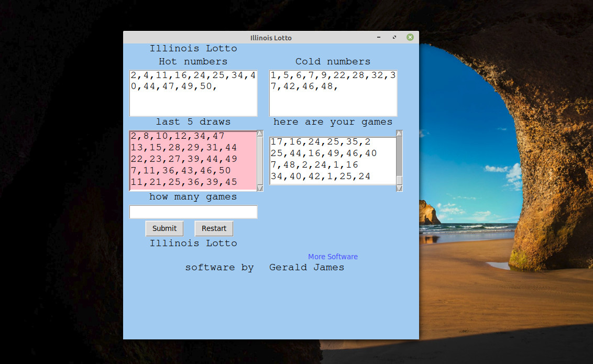This screenshot has height=364, width=593.
Task: Click the last 5 draws scrollbar track
Action: (260, 161)
